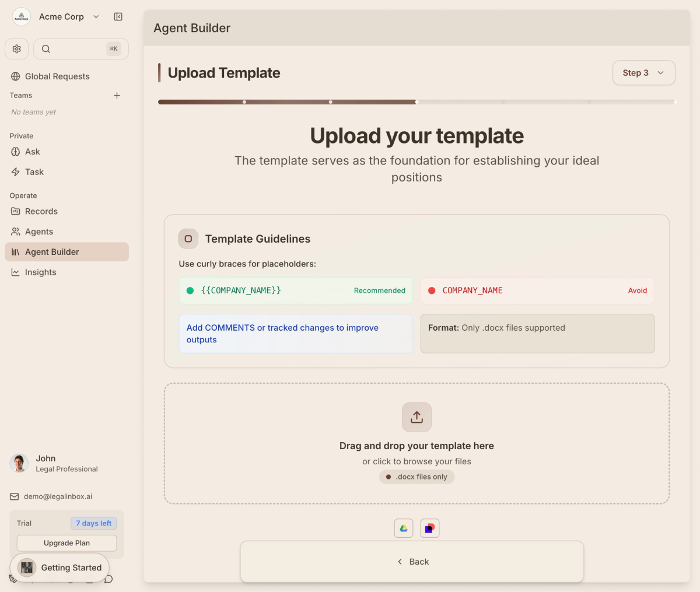
Task: Click the first step dot on the progress bar
Action: pos(244,102)
